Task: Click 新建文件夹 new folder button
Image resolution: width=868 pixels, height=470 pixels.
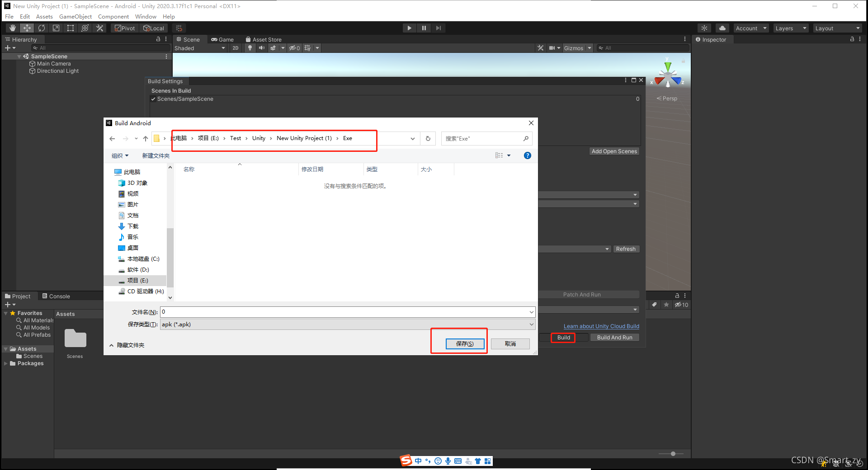Action: (156, 155)
